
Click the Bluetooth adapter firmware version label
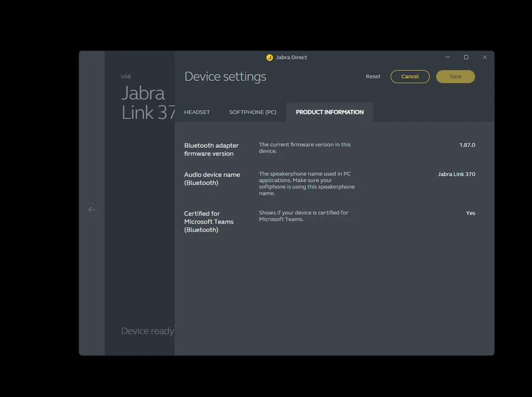(212, 149)
